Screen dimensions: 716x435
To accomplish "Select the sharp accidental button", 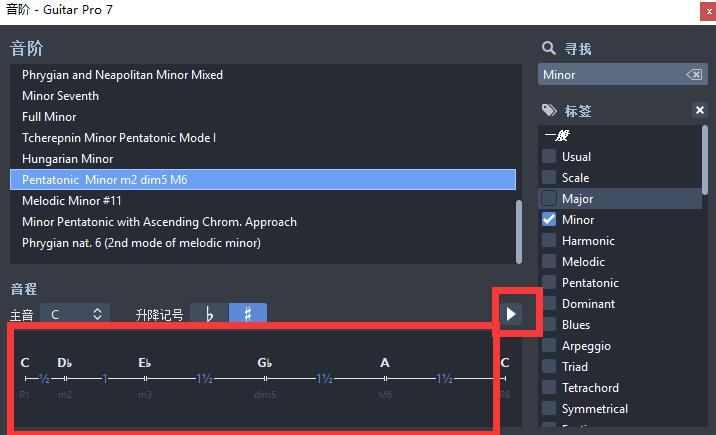I will [x=248, y=314].
